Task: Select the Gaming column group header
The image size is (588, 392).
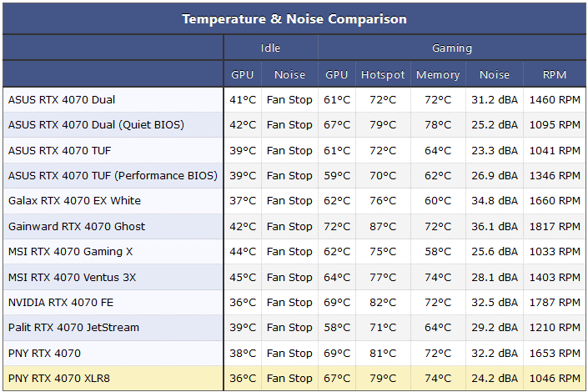Action: tap(452, 48)
